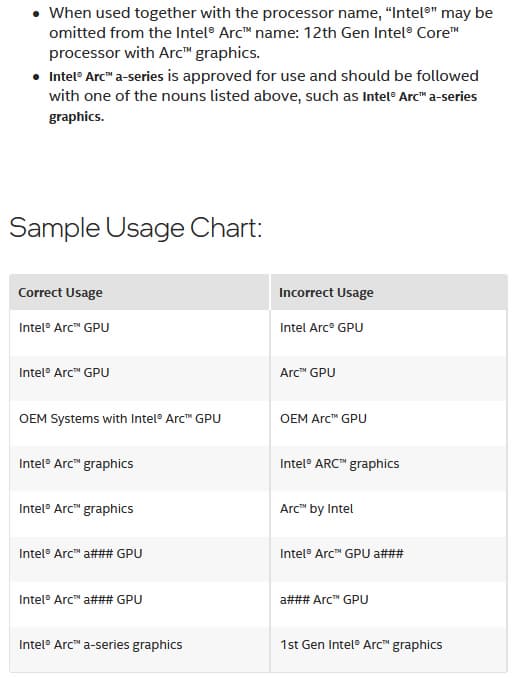Click the bold word 'graphics.' ending the bullet
Image resolution: width=515 pixels, height=678 pixels.
(x=77, y=117)
